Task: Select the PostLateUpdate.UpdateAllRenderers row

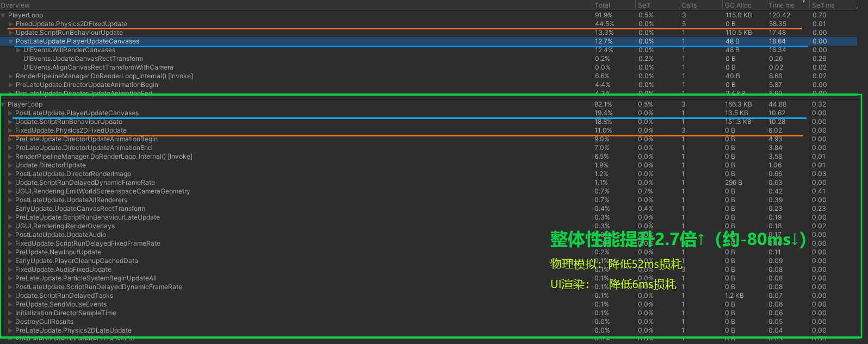Action: [x=429, y=200]
